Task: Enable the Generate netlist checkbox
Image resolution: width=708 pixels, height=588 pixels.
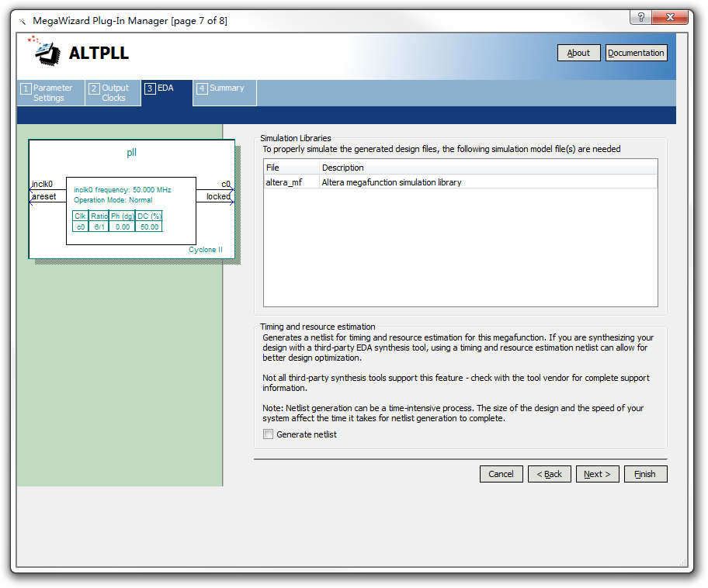Action: [x=269, y=434]
